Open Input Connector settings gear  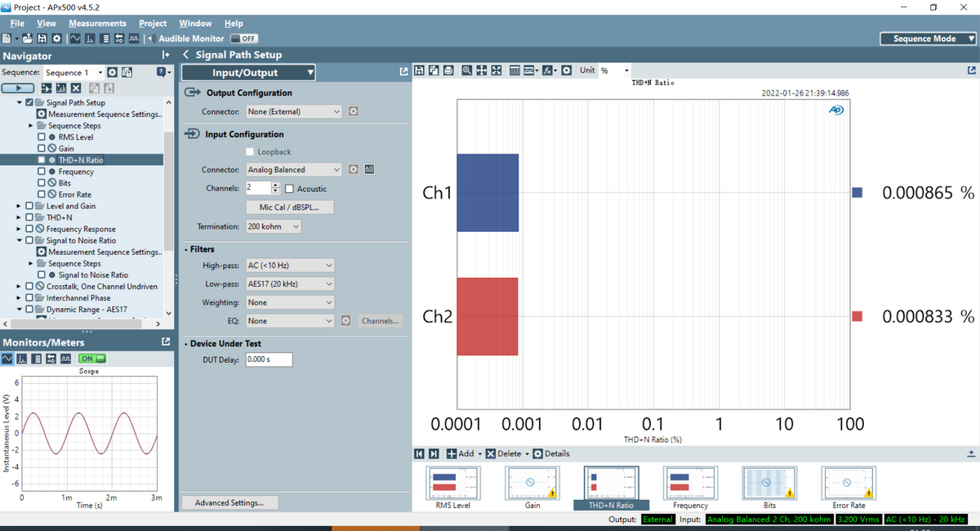354,169
